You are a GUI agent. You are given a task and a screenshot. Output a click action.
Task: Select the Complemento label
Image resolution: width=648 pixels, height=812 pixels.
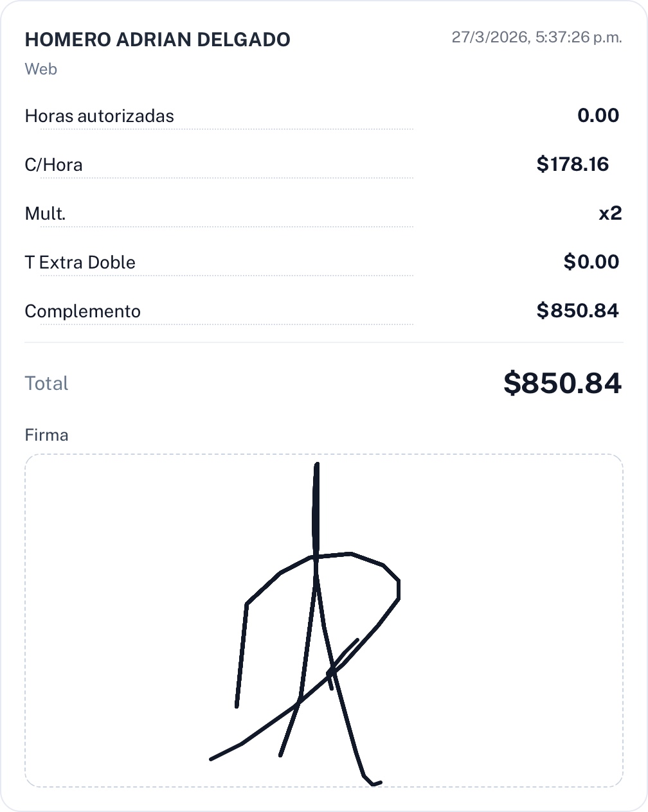[x=82, y=312]
